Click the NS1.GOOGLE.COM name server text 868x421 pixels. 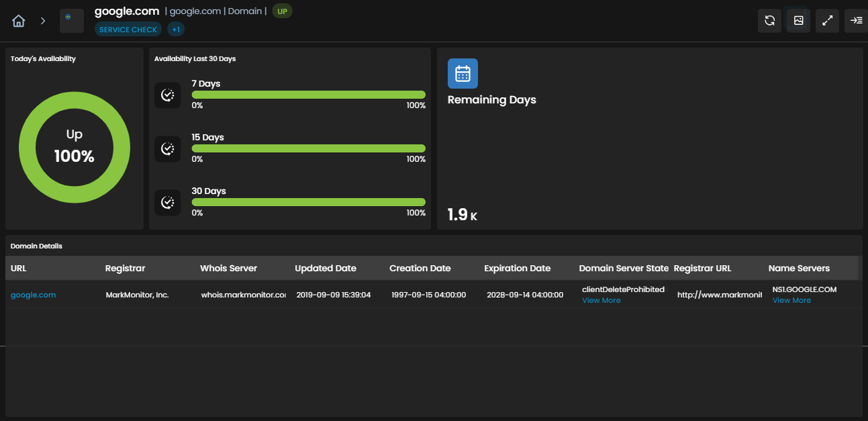[804, 289]
